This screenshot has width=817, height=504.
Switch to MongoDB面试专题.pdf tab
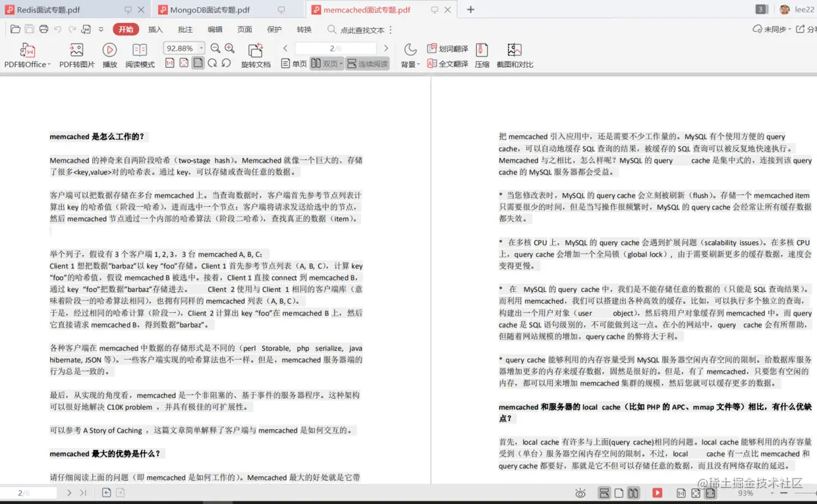(228, 10)
